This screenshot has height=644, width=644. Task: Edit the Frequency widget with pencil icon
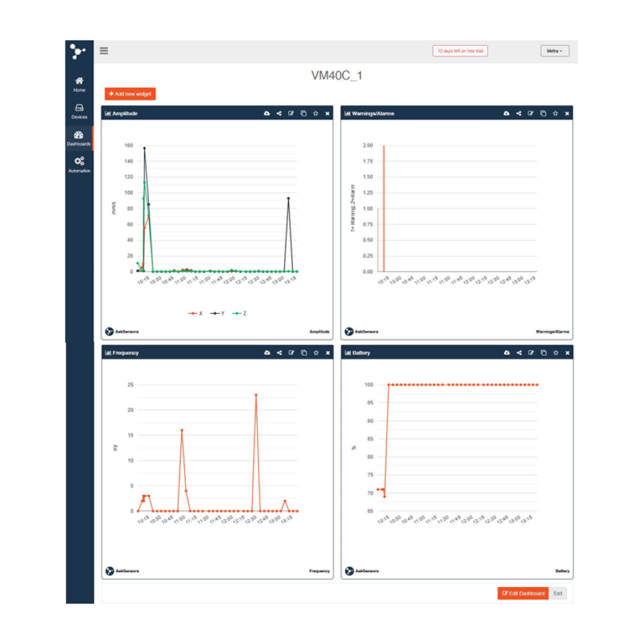coord(292,353)
